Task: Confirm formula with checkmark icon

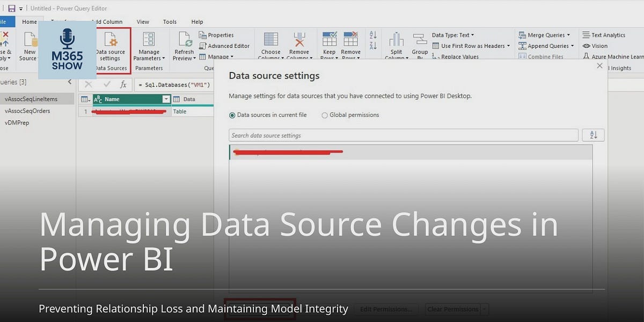Action: coord(106,84)
